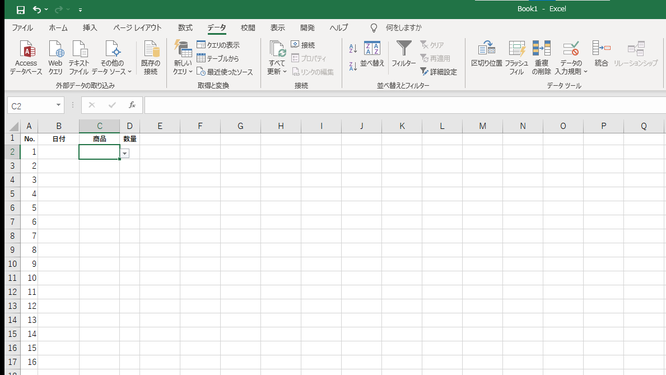The width and height of the screenshot is (666, 375).
Task: Click the No. header cell
Action: (x=29, y=139)
